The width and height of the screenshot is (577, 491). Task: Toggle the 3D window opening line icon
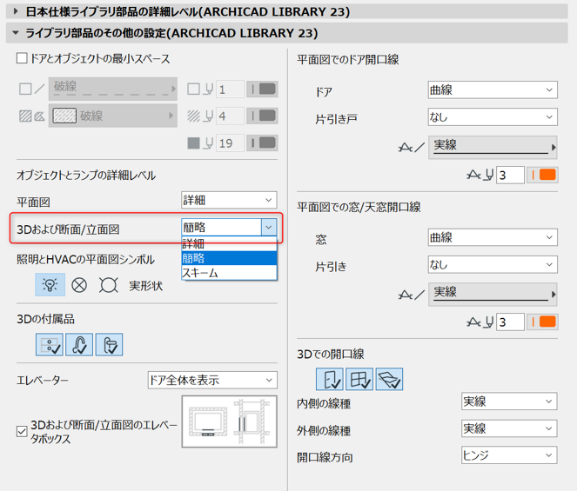click(360, 379)
